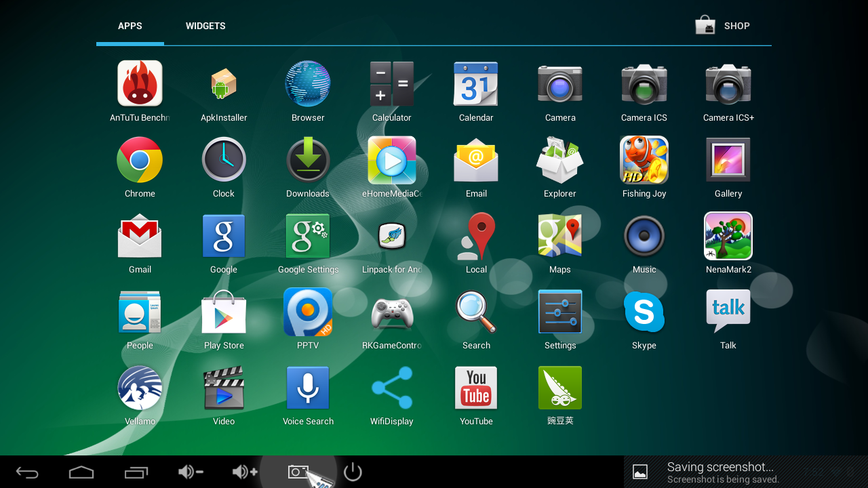Open the Maps app
Viewport: 868px width, 488px height.
coord(560,236)
